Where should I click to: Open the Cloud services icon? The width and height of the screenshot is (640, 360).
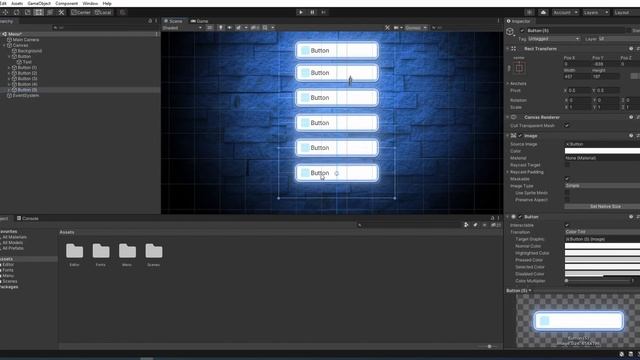tap(543, 13)
